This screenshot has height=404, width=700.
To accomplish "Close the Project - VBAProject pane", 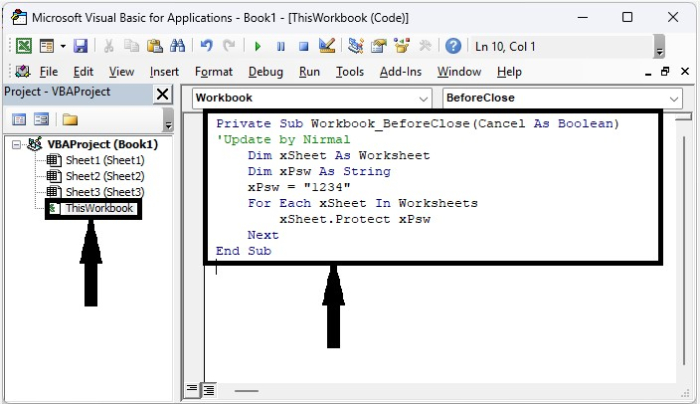I will click(162, 94).
